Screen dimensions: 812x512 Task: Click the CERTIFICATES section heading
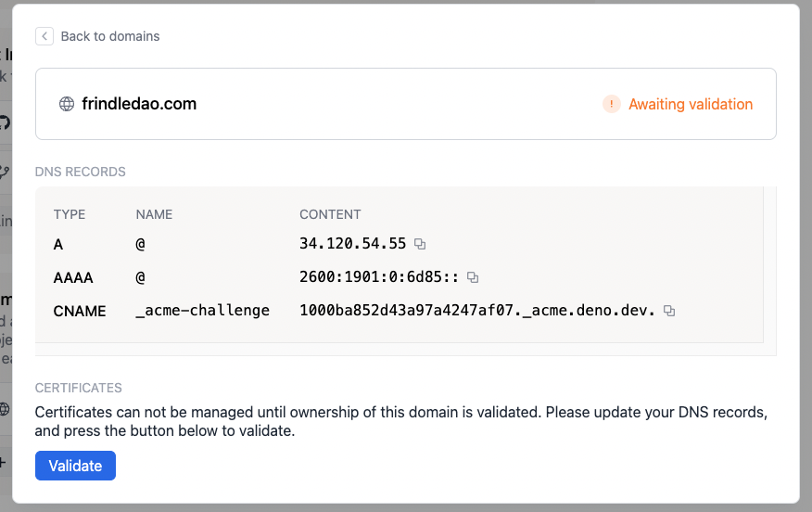[79, 388]
